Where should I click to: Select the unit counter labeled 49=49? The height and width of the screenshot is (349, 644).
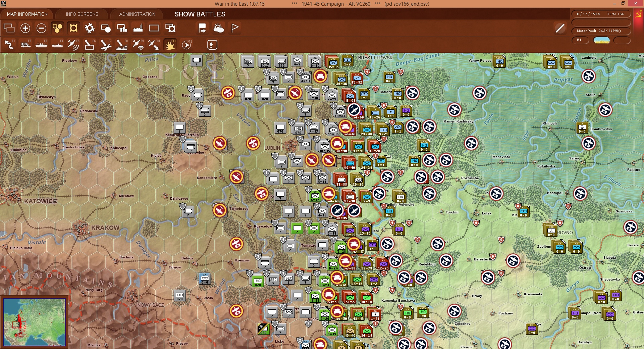[x=350, y=230]
